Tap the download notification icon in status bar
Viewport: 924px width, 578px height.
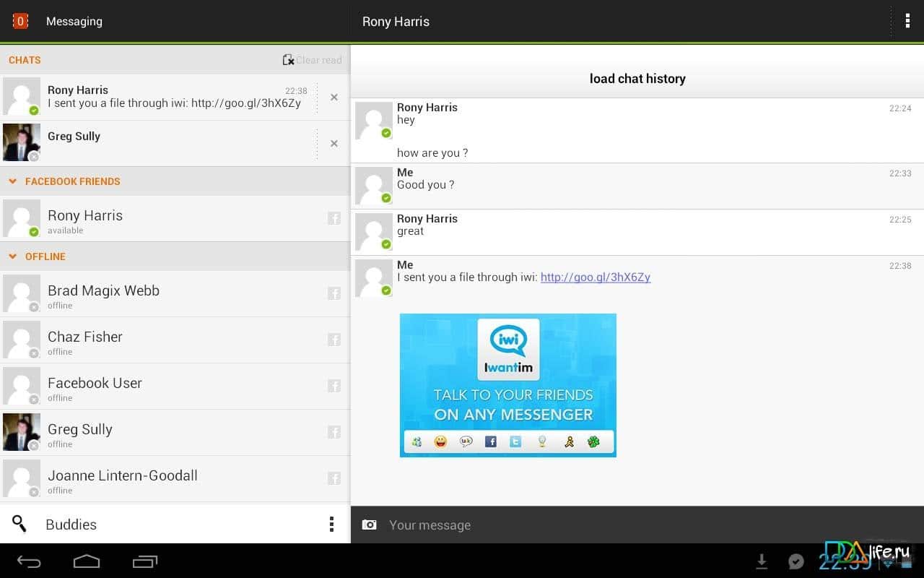point(761,561)
